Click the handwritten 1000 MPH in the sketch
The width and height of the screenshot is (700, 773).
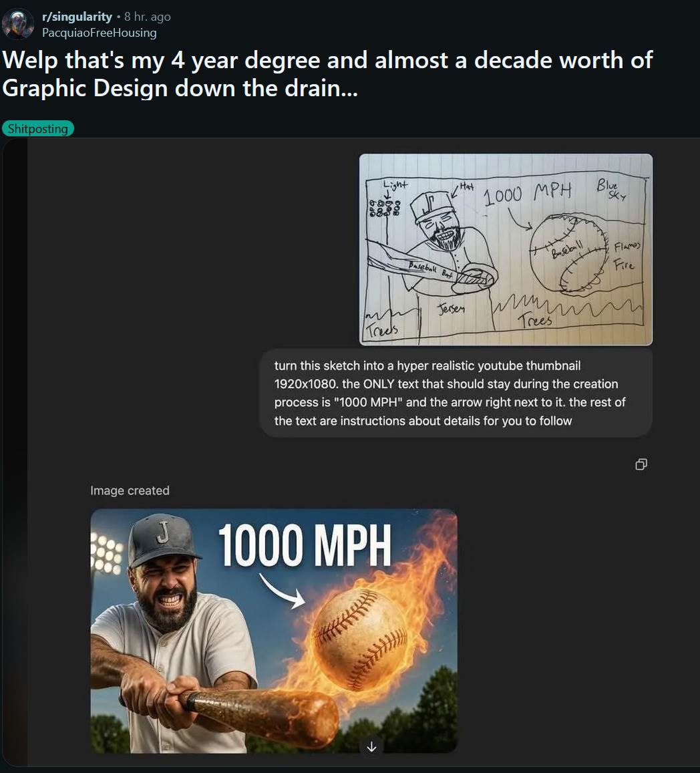pos(526,193)
